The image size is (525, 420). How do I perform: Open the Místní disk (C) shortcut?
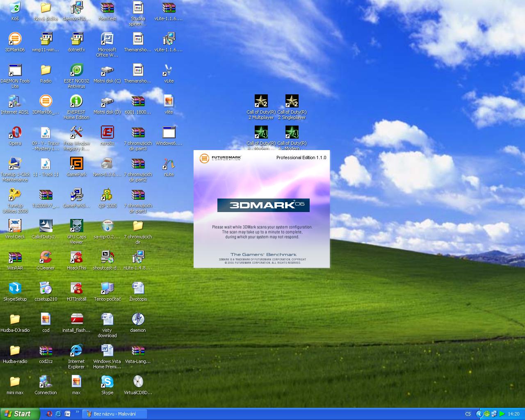[107, 70]
